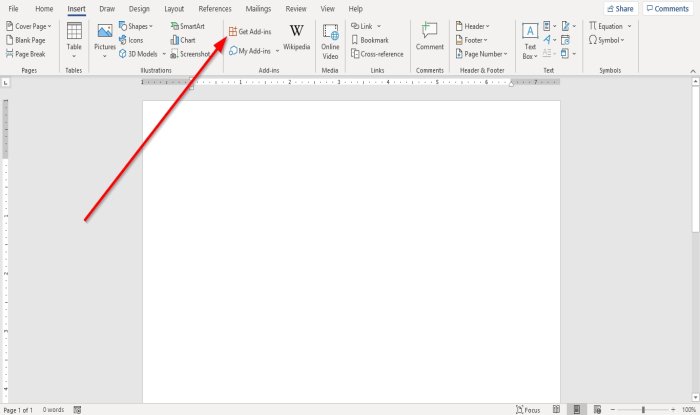
Task: Collapse the ribbon with the chevron
Action: coord(693,71)
